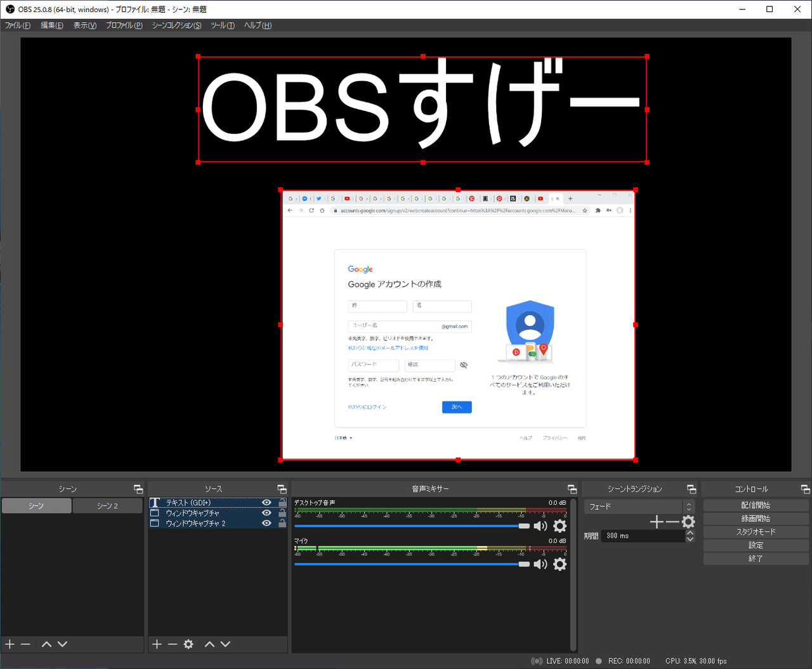Click the REC status dot indicator
The height and width of the screenshot is (669, 812).
[598, 661]
